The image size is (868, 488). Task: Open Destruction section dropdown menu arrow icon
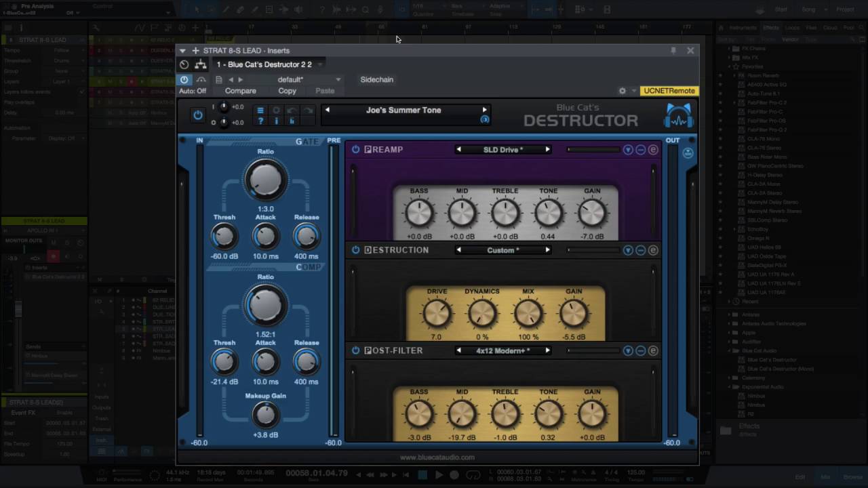pos(628,250)
